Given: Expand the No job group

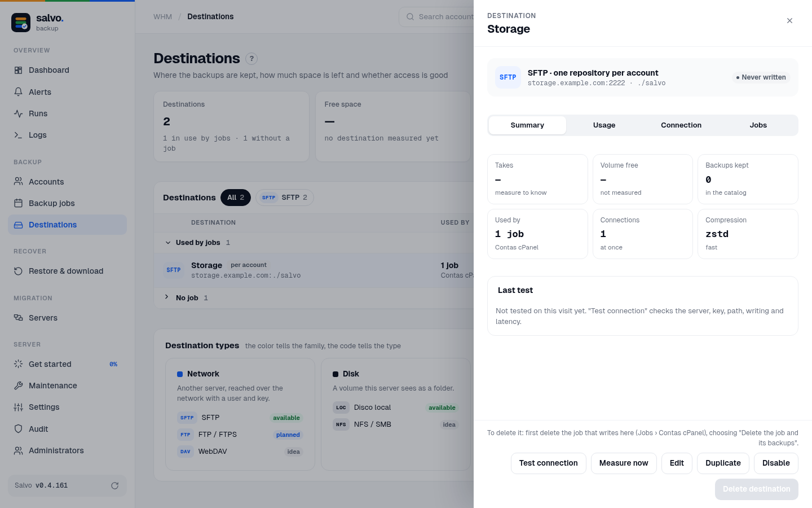Looking at the screenshot, I should [x=167, y=297].
